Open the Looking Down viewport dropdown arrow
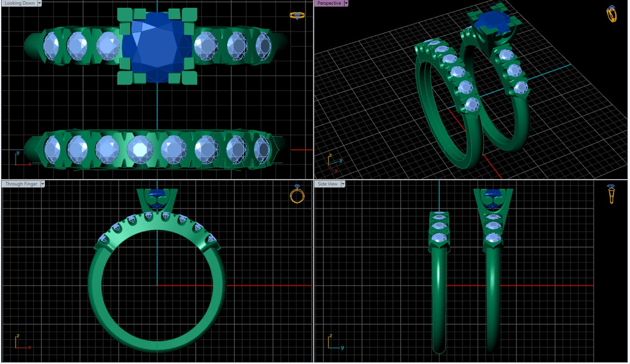The width and height of the screenshot is (630, 364). click(40, 3)
